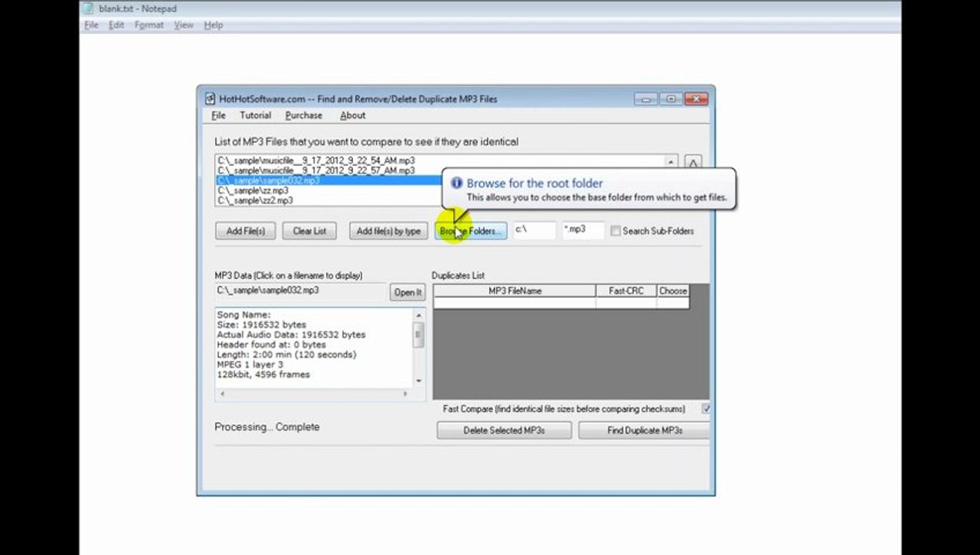
Task: Enable the Search Sub-Folders checkbox
Action: 616,230
